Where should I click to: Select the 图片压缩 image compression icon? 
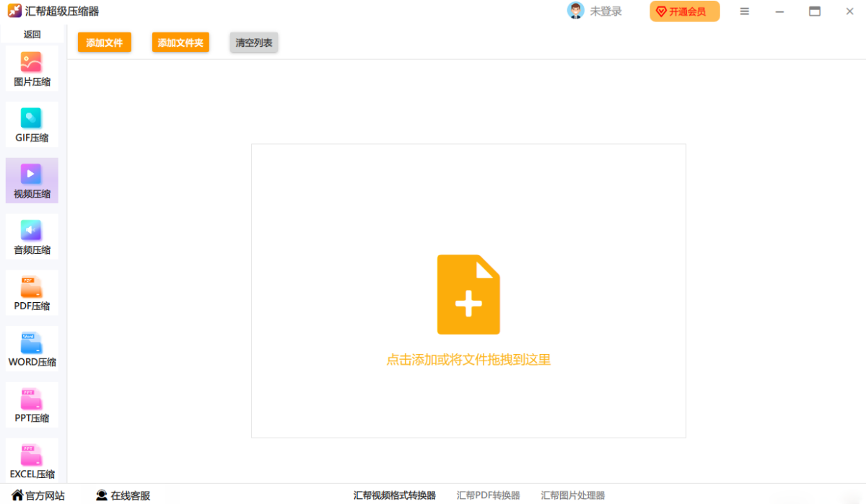[x=31, y=63]
